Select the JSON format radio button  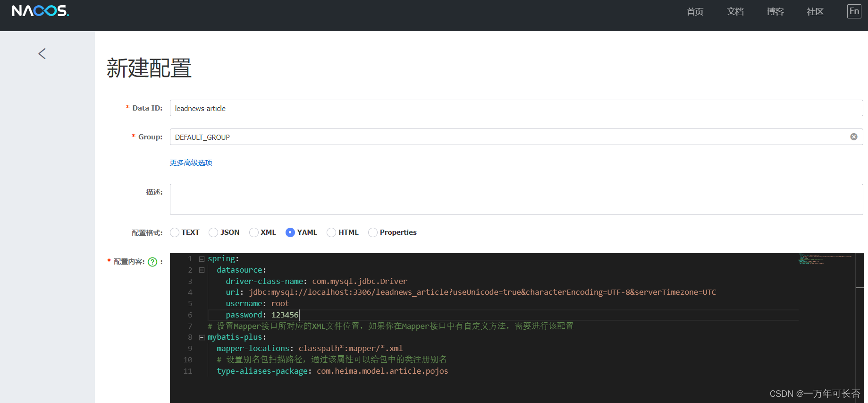[x=213, y=232]
